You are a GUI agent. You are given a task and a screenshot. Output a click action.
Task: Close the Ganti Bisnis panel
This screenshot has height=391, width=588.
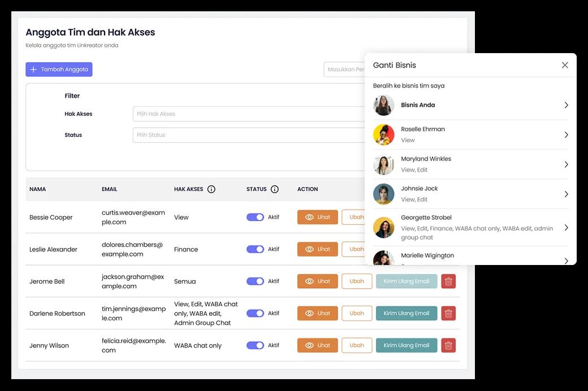click(x=565, y=65)
